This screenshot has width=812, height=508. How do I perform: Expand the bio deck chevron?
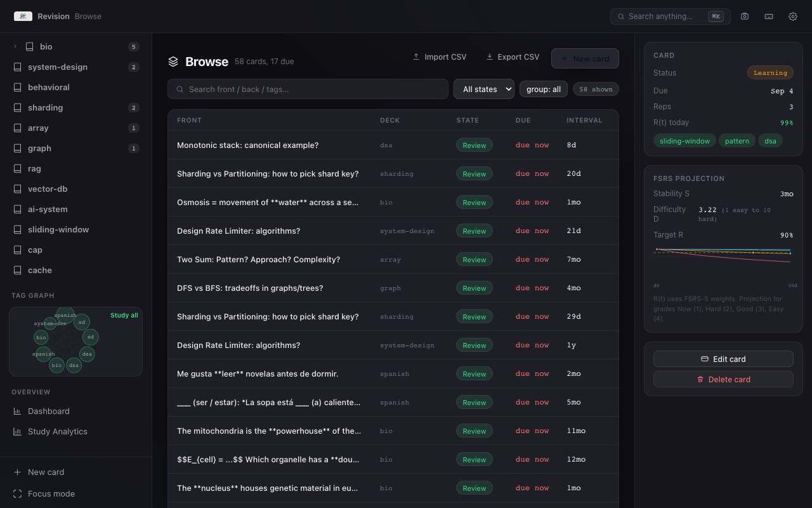pos(15,46)
